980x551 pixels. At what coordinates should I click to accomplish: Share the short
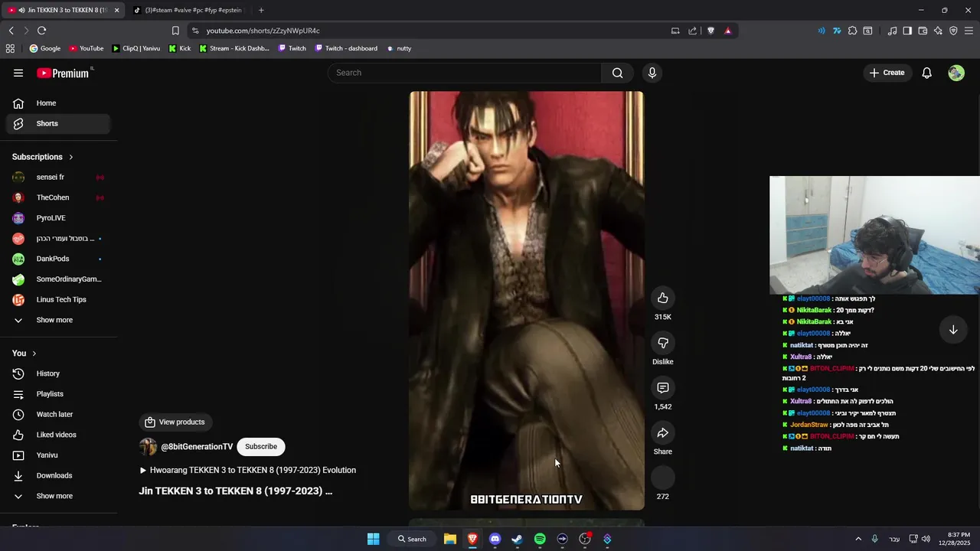(663, 433)
